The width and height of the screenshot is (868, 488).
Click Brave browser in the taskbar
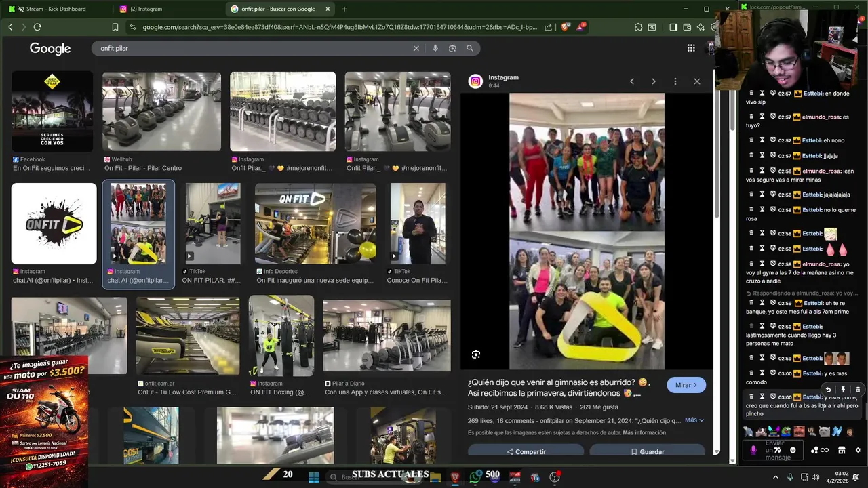click(455, 477)
